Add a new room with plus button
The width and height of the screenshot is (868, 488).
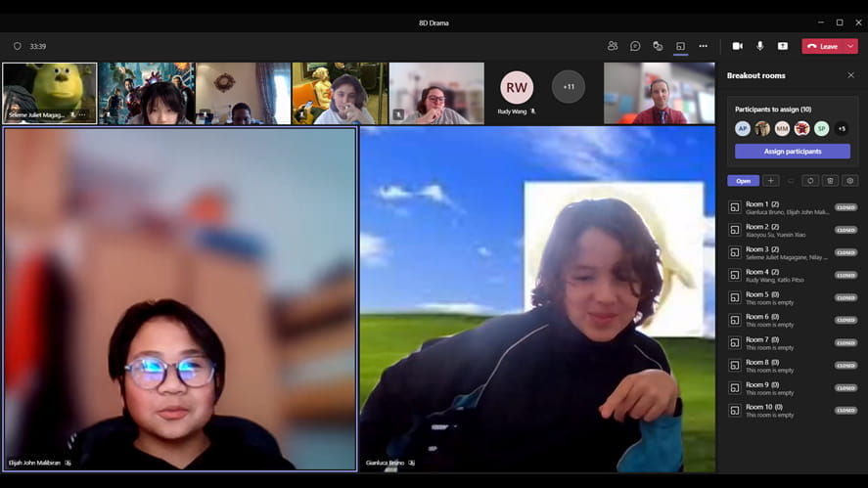(770, 181)
